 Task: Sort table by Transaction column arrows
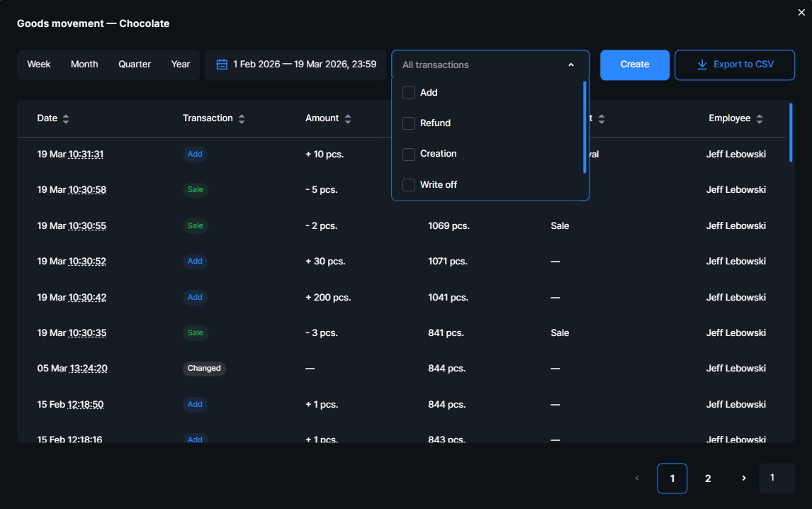click(242, 118)
